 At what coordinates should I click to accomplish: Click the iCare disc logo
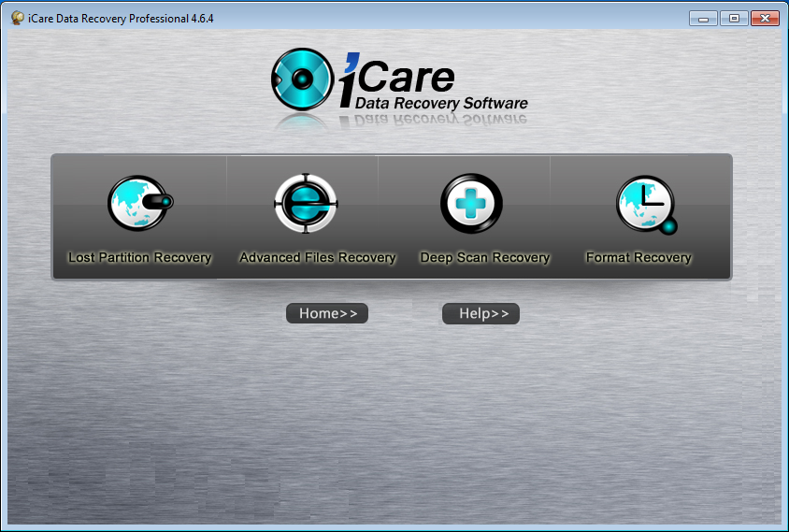tap(302, 79)
